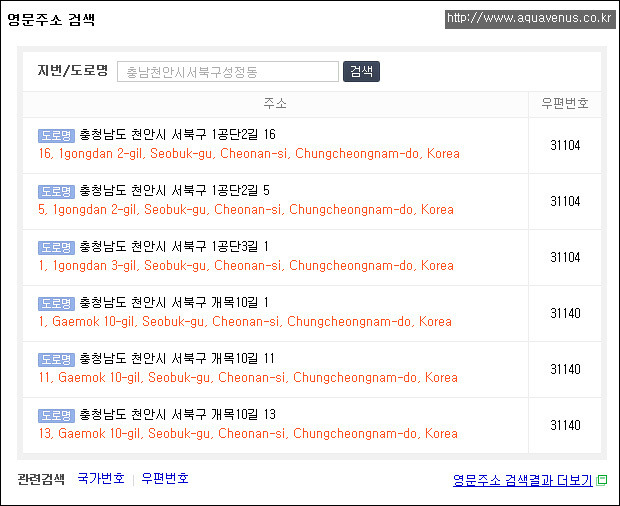Click the 검색 search button

(361, 72)
